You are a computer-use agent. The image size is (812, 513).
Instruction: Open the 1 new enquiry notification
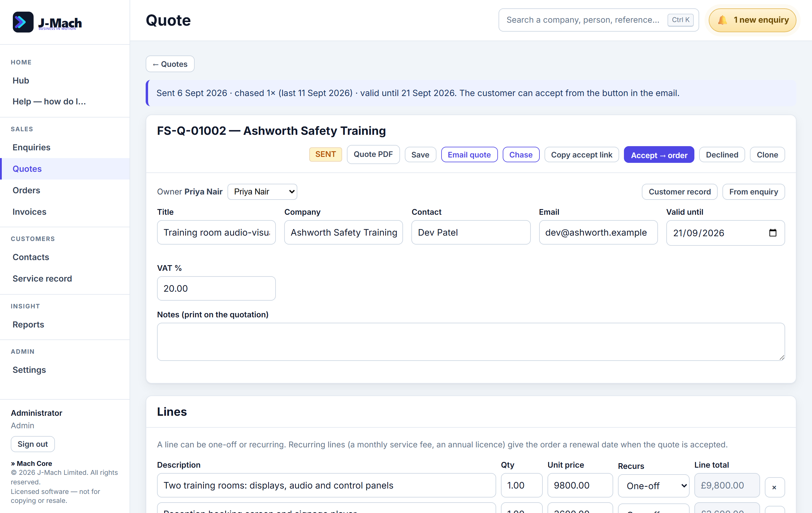[x=752, y=20]
